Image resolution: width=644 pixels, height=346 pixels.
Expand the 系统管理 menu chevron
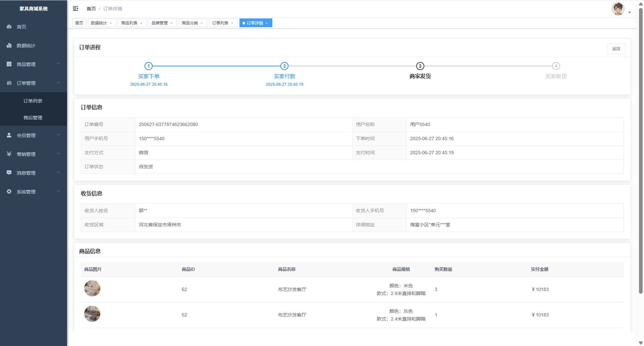tap(58, 191)
